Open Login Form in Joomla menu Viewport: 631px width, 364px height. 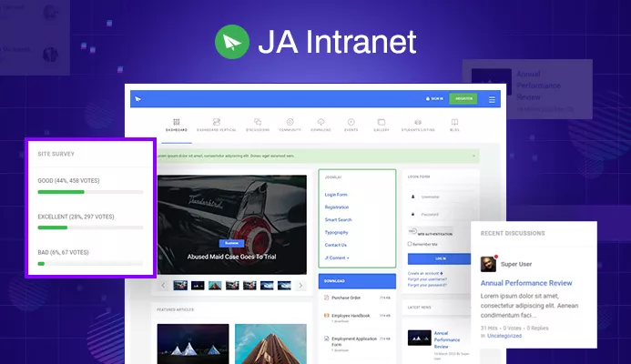tap(336, 195)
